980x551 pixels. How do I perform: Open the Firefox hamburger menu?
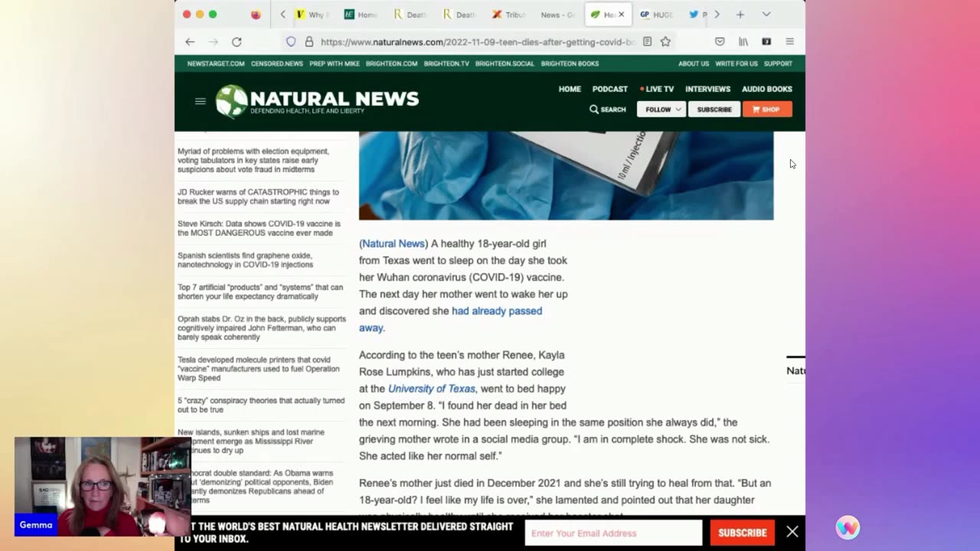(789, 42)
